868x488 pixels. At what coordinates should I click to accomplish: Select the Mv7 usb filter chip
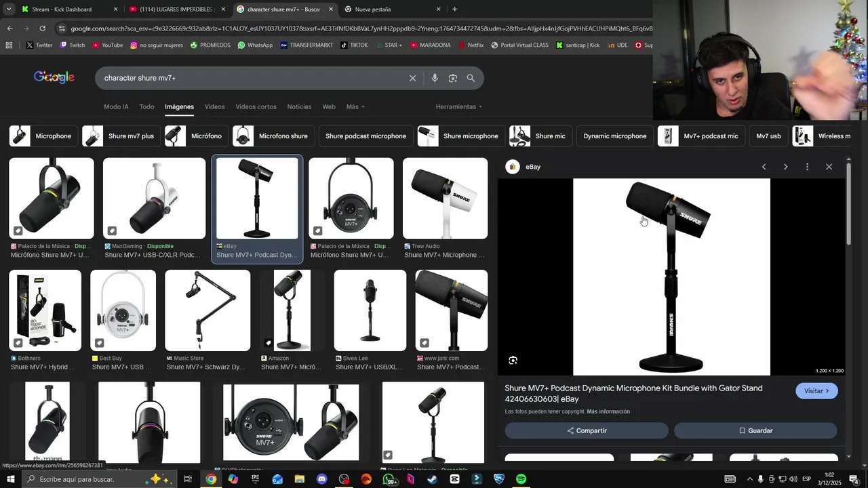tap(768, 136)
